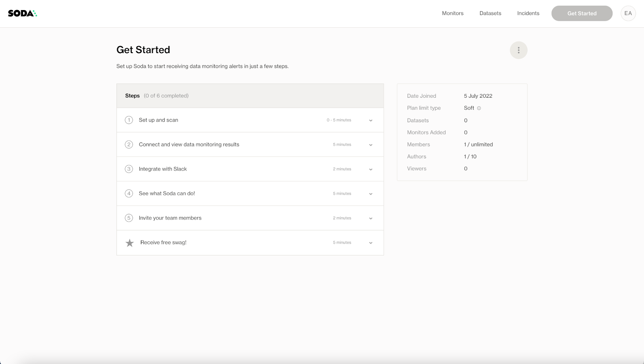
Task: Click the star icon for free swag
Action: click(130, 243)
